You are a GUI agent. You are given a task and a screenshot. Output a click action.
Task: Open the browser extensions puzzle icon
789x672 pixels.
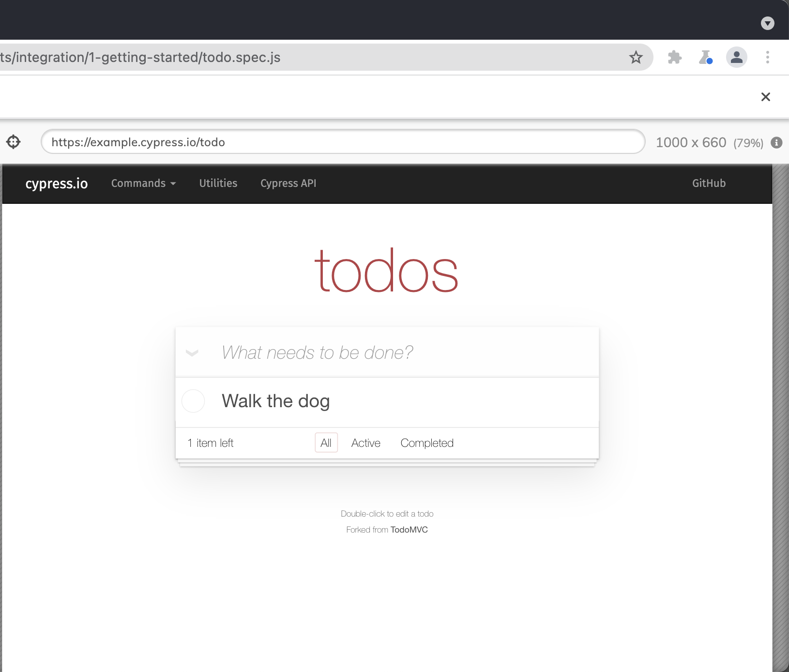(674, 58)
